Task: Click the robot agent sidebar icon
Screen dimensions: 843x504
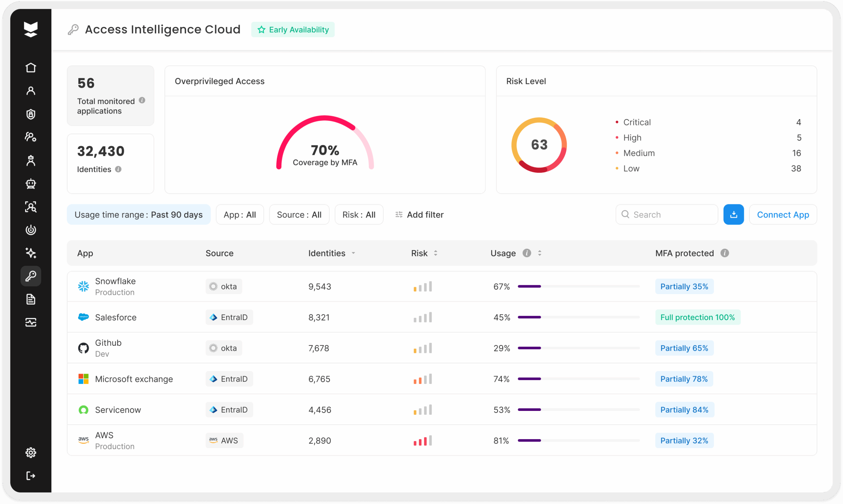Action: coord(31,184)
